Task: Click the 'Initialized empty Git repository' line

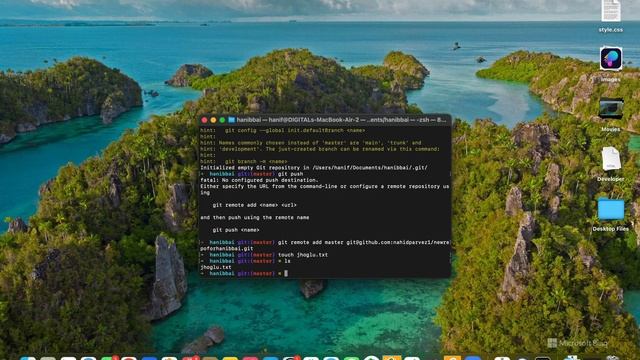Action: (313, 168)
